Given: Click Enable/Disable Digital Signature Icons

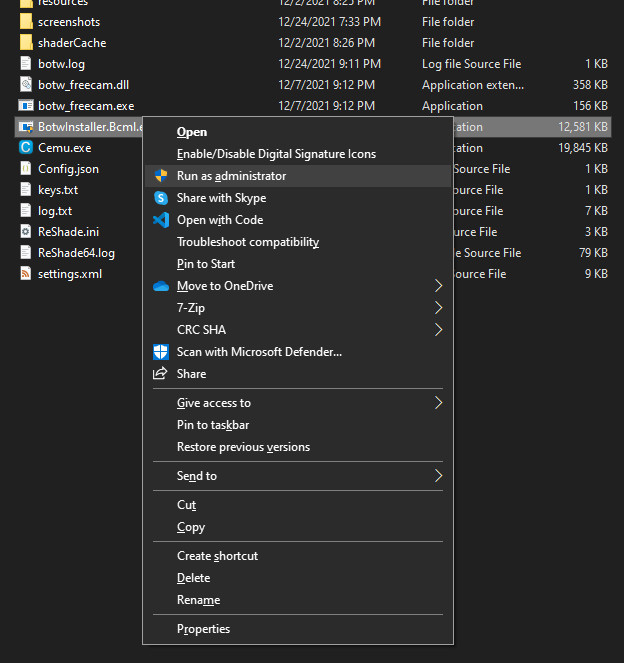Looking at the screenshot, I should point(276,154).
